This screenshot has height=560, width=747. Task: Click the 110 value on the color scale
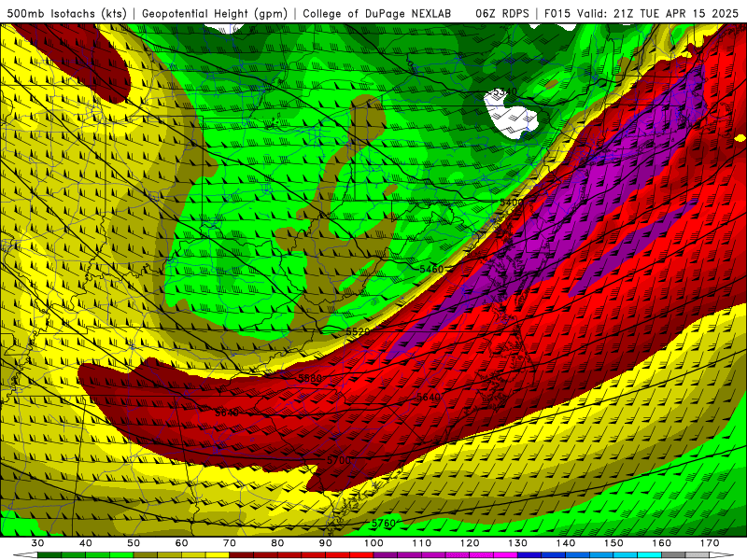(x=422, y=543)
